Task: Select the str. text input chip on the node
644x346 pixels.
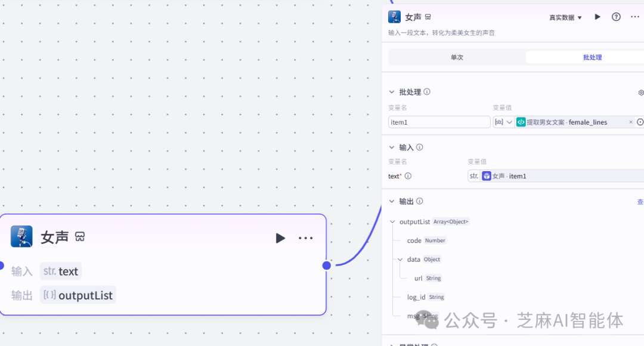Action: (x=61, y=271)
